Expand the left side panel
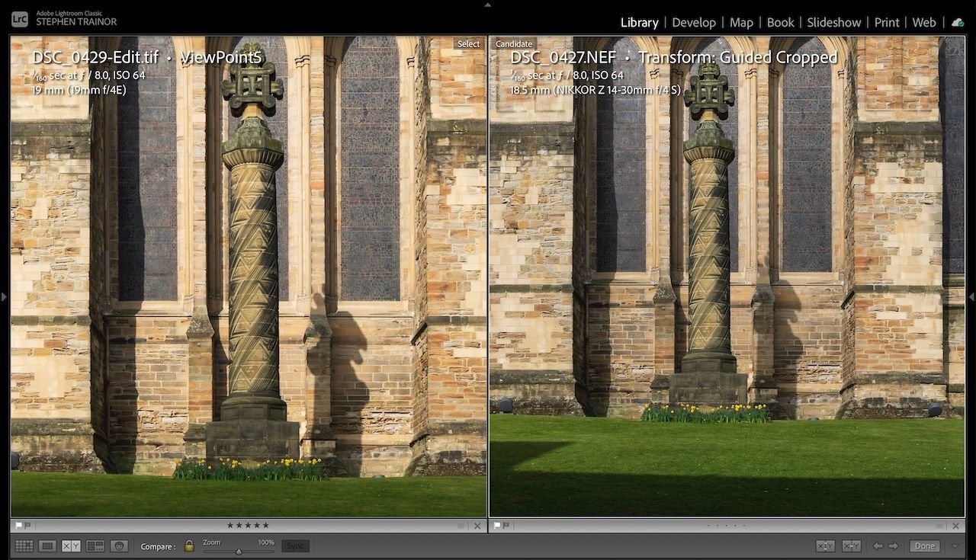The image size is (976, 560). coord(4,297)
